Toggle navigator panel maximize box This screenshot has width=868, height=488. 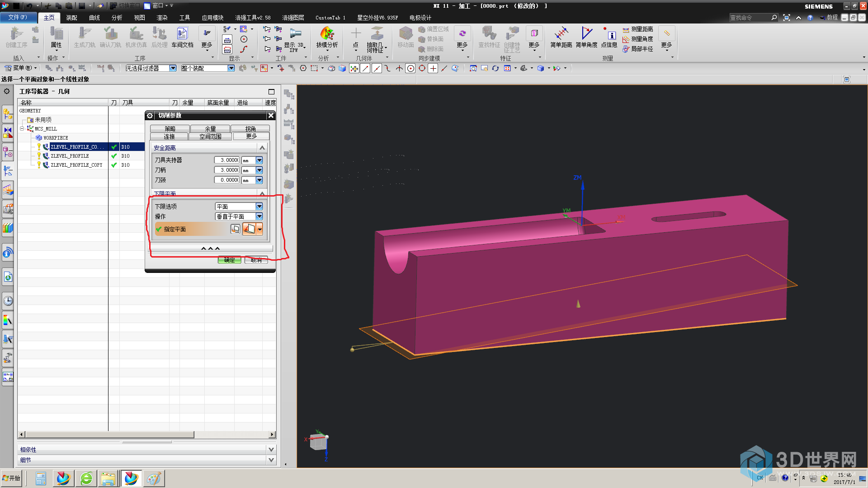(271, 91)
